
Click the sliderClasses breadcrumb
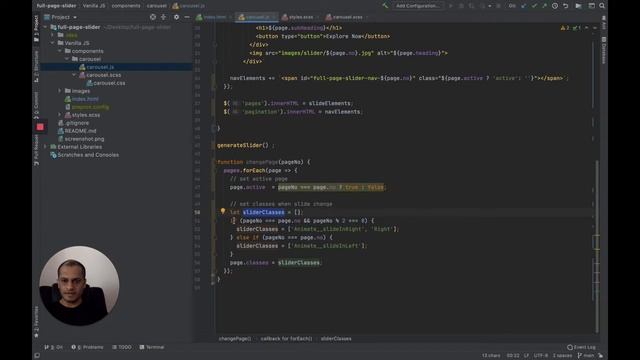click(336, 338)
